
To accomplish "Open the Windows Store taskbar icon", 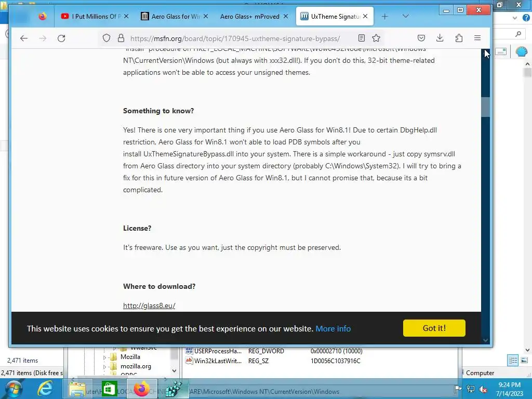I will (109, 389).
